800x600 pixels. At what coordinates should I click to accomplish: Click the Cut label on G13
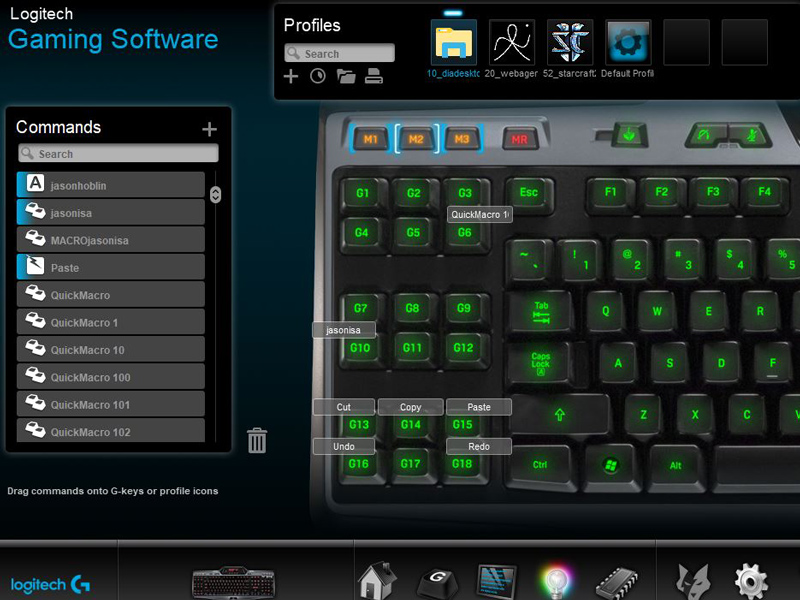tap(343, 407)
